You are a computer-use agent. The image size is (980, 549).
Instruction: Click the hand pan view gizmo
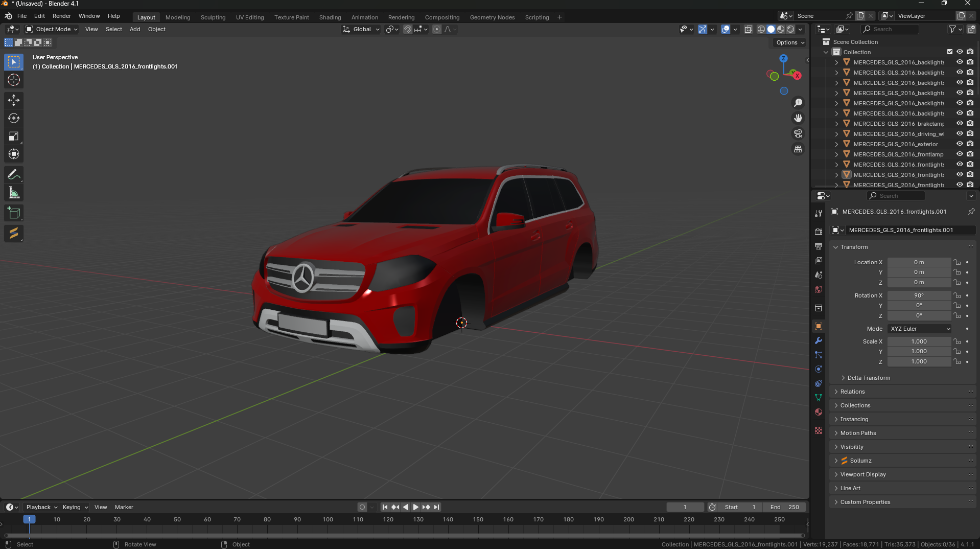pyautogui.click(x=798, y=118)
